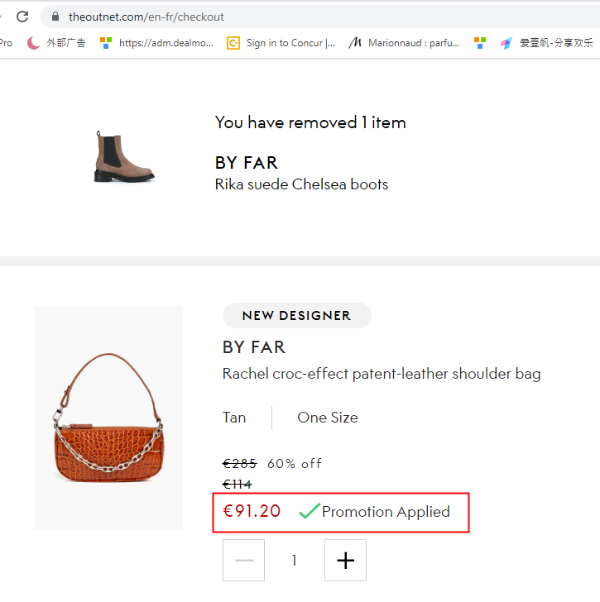Screen dimensions: 600x602
Task: Click the unlabeled colorful squares bookmark icon
Action: pyautogui.click(x=480, y=43)
